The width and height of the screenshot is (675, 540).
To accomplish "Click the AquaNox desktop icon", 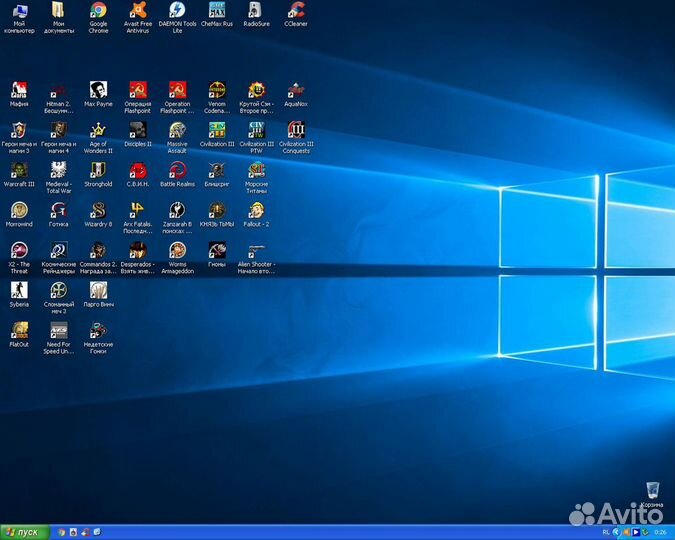I will coord(296,95).
